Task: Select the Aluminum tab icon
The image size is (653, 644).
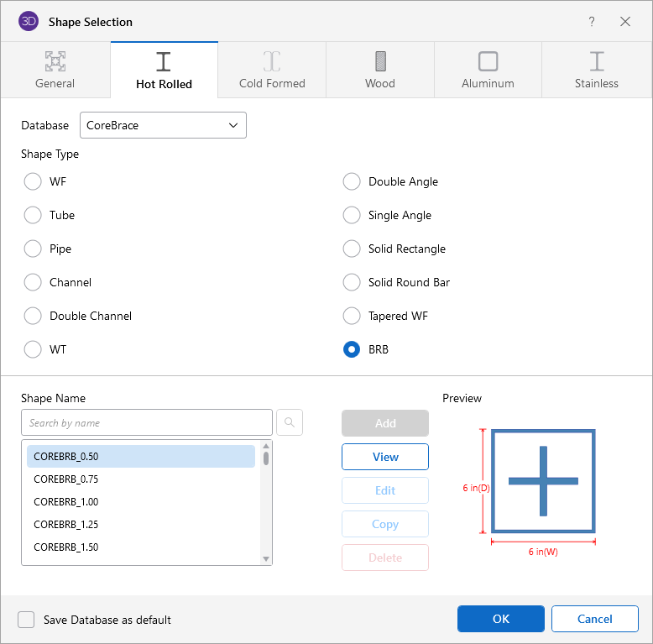Action: point(488,61)
